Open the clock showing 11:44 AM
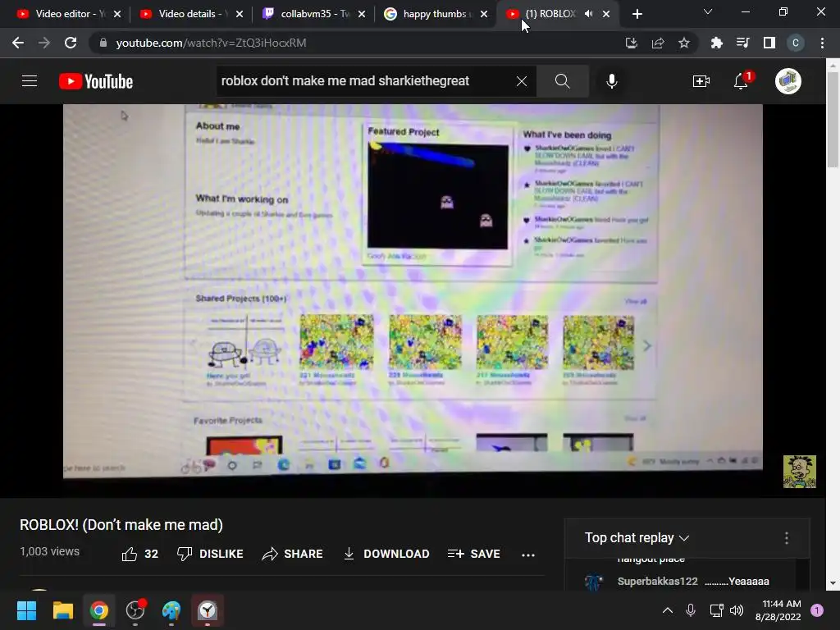840x630 pixels. tap(778, 610)
